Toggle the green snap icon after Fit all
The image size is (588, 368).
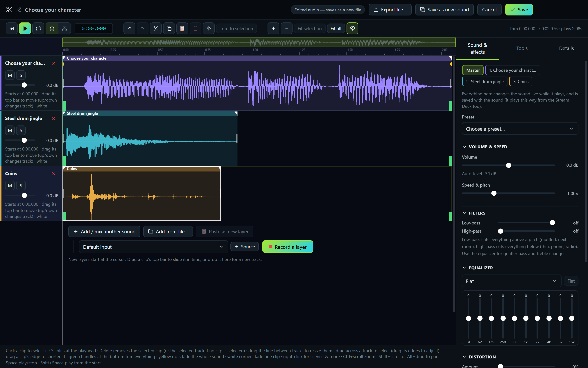tap(352, 29)
